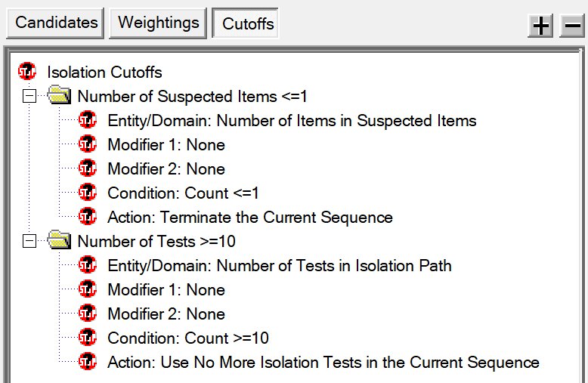Collapse the Number of Suspected Items node

pyautogui.click(x=29, y=96)
